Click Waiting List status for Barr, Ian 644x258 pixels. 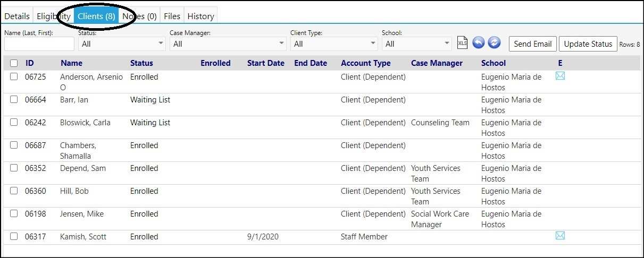150,100
